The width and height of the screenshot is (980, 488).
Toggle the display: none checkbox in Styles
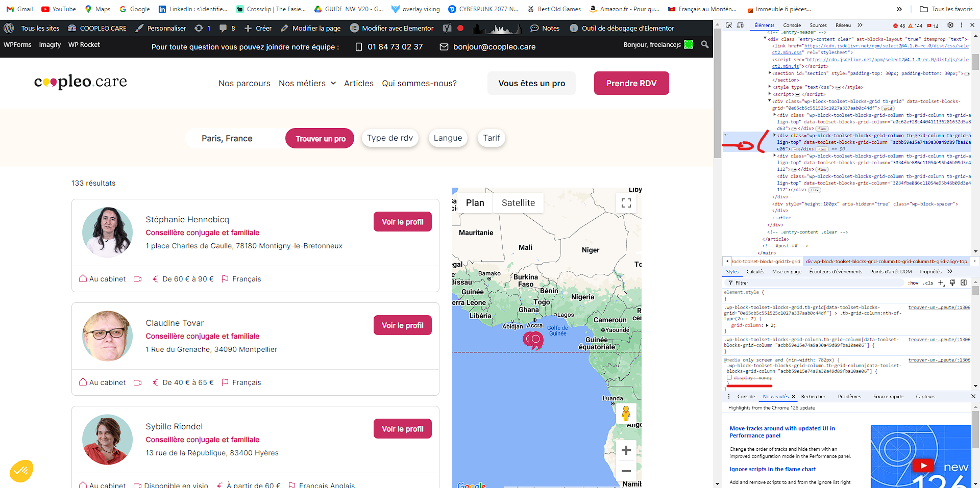tap(729, 378)
